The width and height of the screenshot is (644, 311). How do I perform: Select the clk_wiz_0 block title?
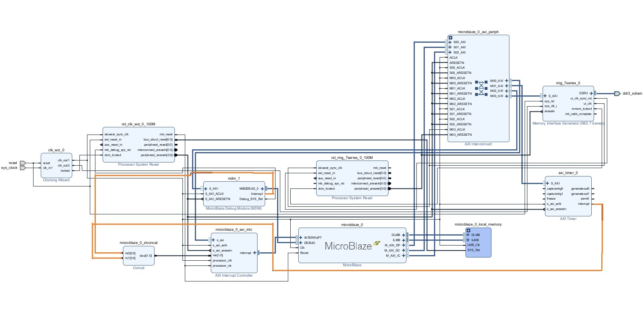(x=56, y=150)
